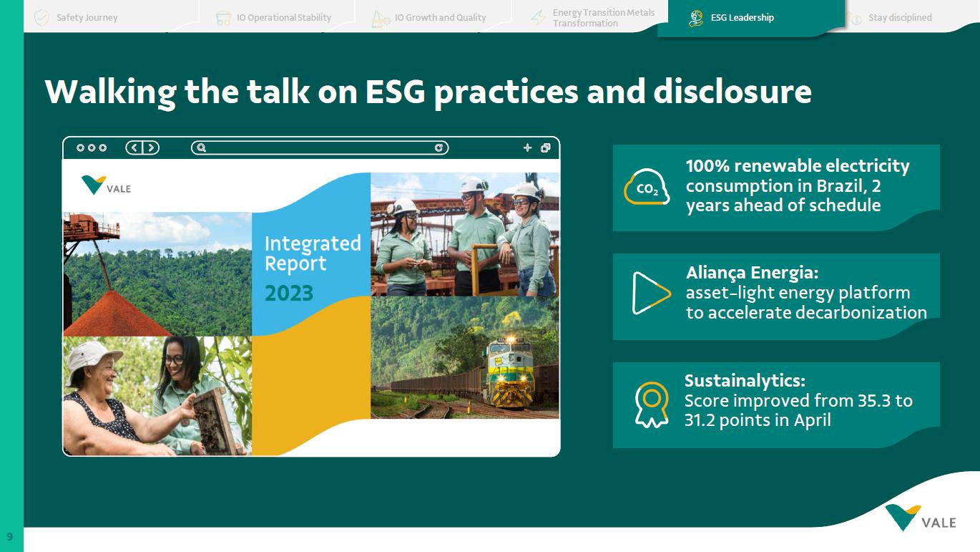Click the slide page number 9

(10, 536)
